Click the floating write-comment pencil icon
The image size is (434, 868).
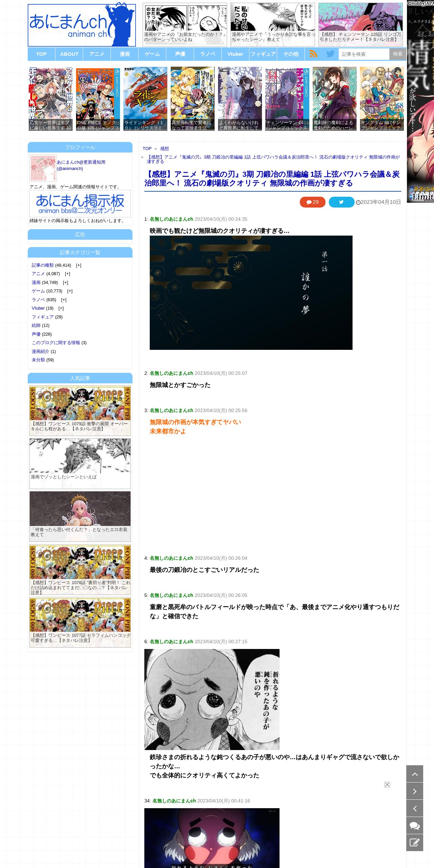tap(415, 843)
